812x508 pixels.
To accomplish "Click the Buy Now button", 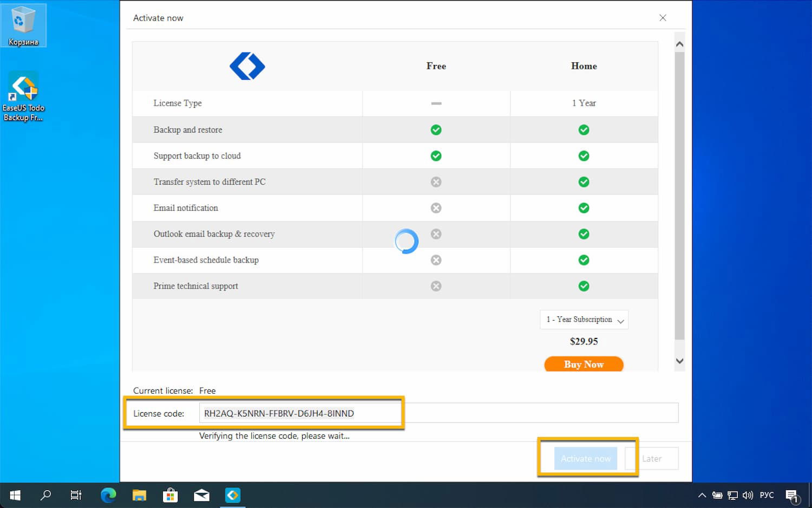I will click(584, 364).
